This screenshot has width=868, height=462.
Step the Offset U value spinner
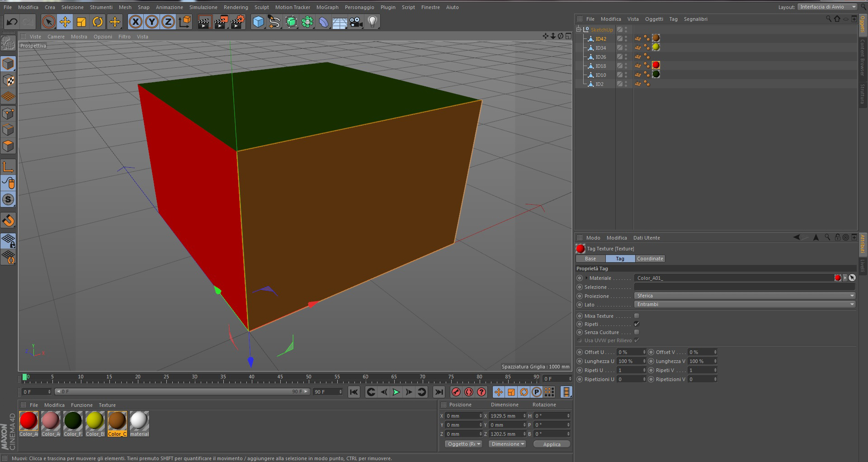[644, 352]
